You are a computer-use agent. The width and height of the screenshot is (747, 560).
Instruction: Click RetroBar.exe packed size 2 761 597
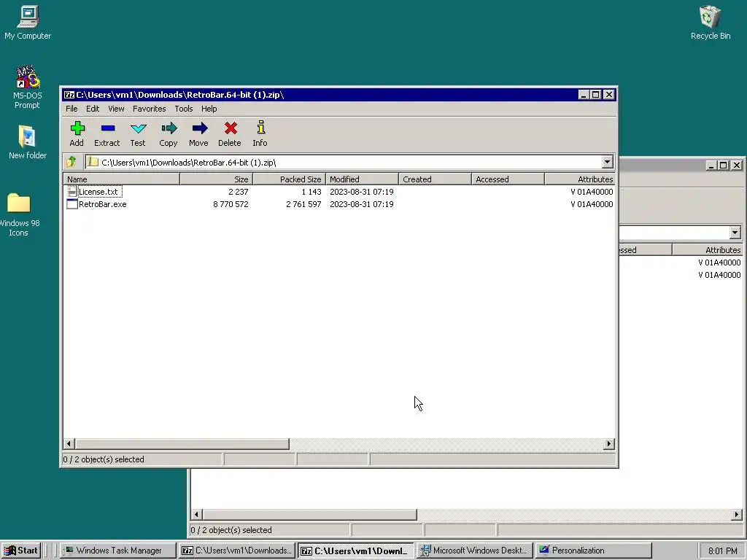click(303, 204)
